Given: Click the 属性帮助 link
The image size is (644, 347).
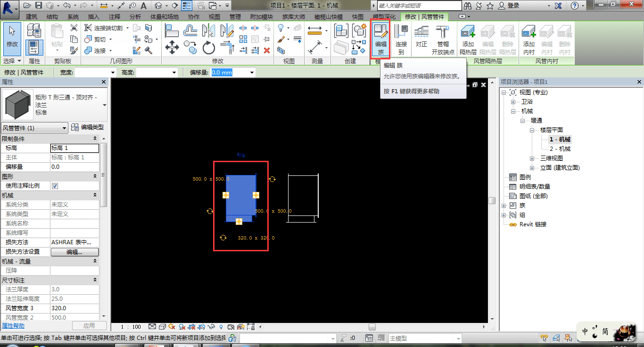Looking at the screenshot, I should (13, 326).
